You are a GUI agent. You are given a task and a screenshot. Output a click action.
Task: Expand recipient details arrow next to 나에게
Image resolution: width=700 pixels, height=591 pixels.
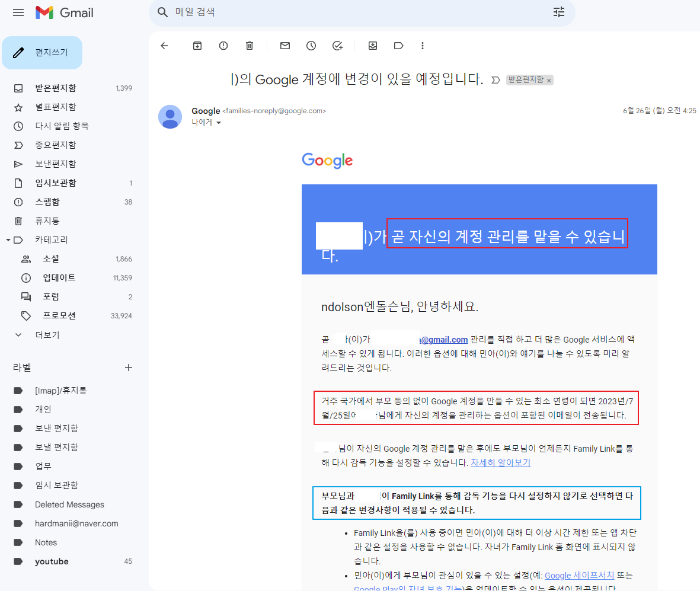[x=219, y=123]
